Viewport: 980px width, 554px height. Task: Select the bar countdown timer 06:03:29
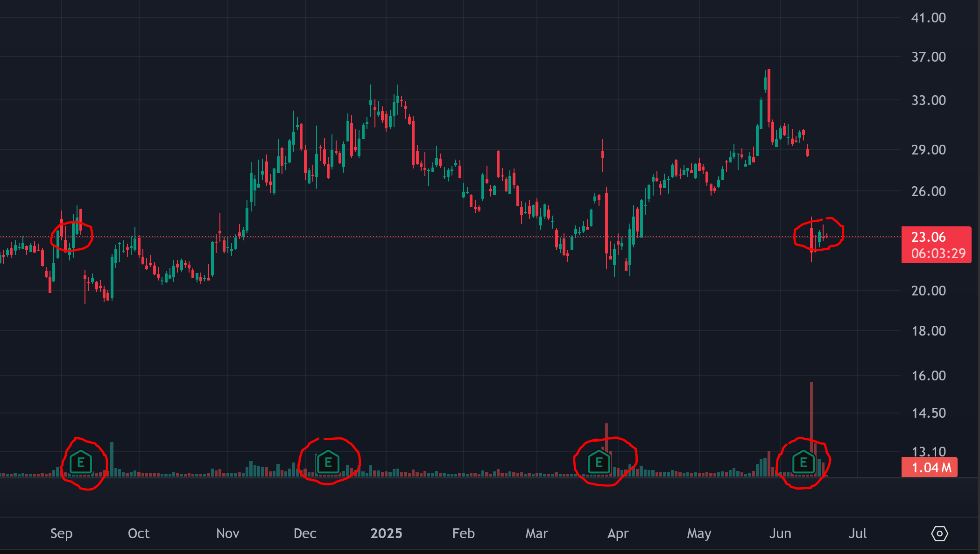pyautogui.click(x=938, y=253)
